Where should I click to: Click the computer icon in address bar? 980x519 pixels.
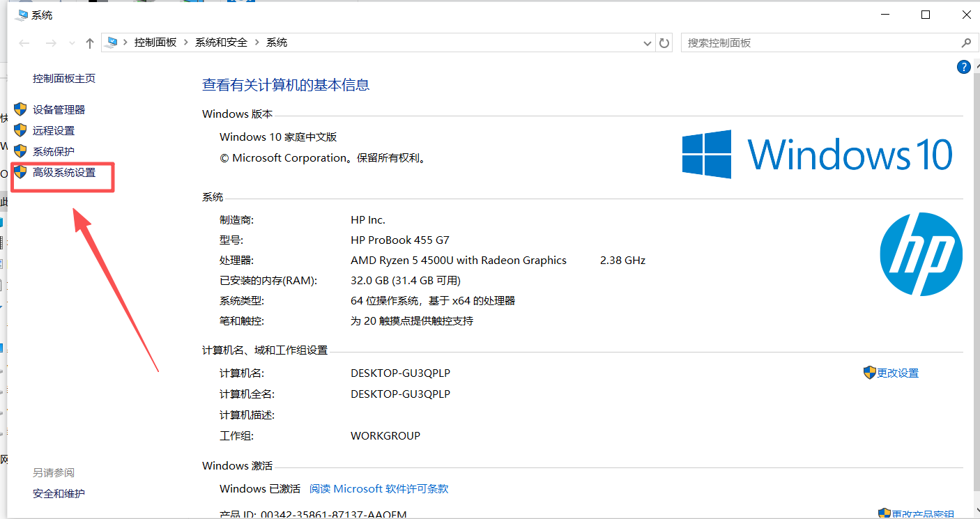coord(112,42)
